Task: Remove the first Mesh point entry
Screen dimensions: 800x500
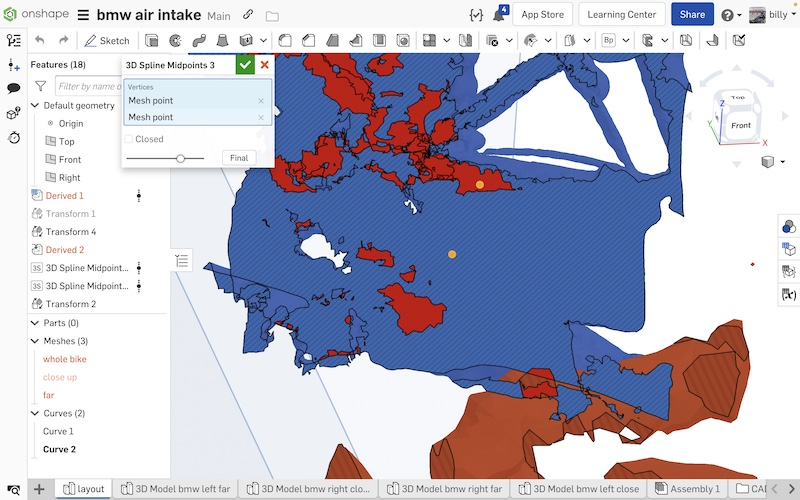Action: [261, 101]
